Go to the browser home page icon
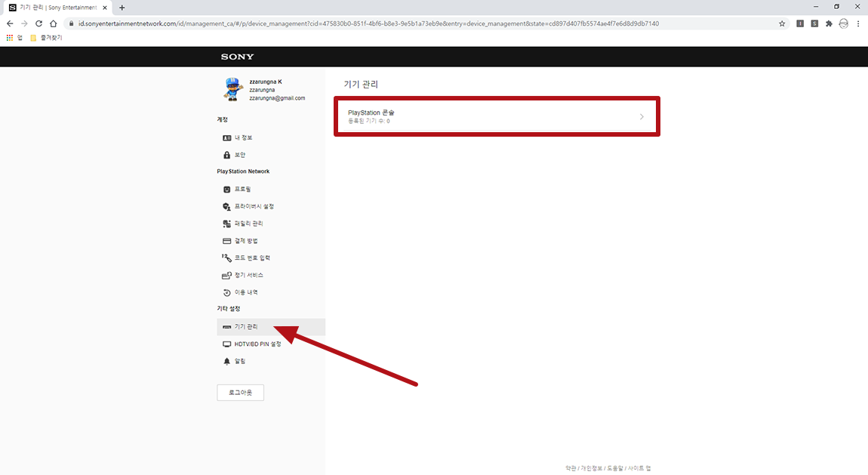 point(53,24)
